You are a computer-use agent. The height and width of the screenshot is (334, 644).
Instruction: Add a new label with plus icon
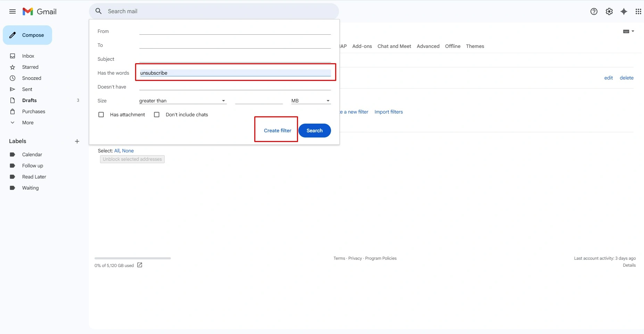point(77,141)
